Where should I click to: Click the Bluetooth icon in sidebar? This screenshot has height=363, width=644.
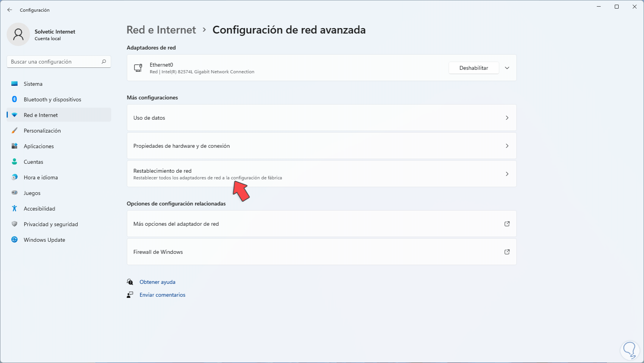(x=14, y=99)
